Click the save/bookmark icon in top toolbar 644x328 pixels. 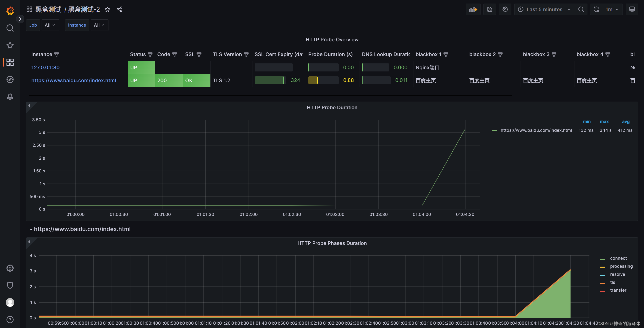pyautogui.click(x=489, y=9)
